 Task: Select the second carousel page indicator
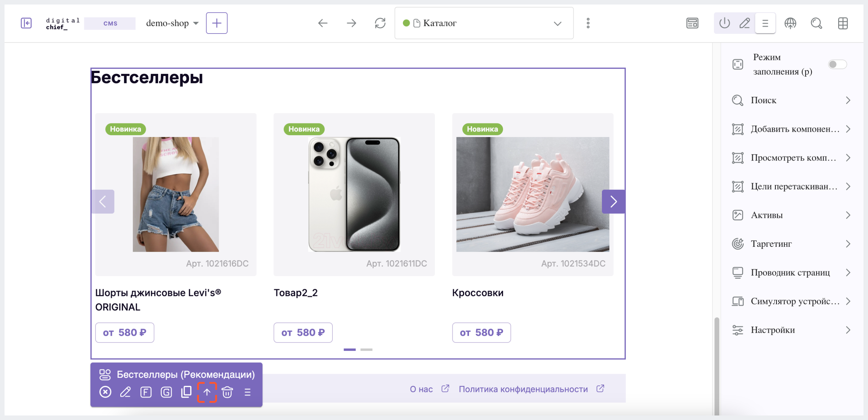coord(366,349)
